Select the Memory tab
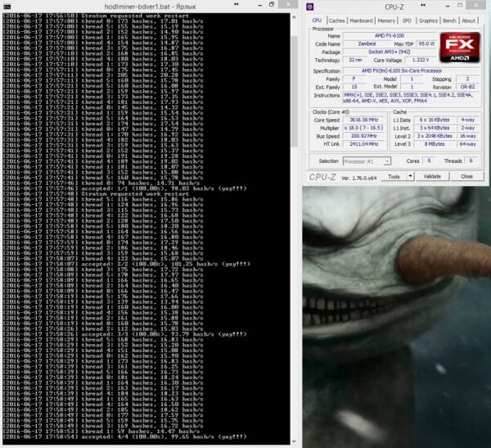 pos(387,20)
